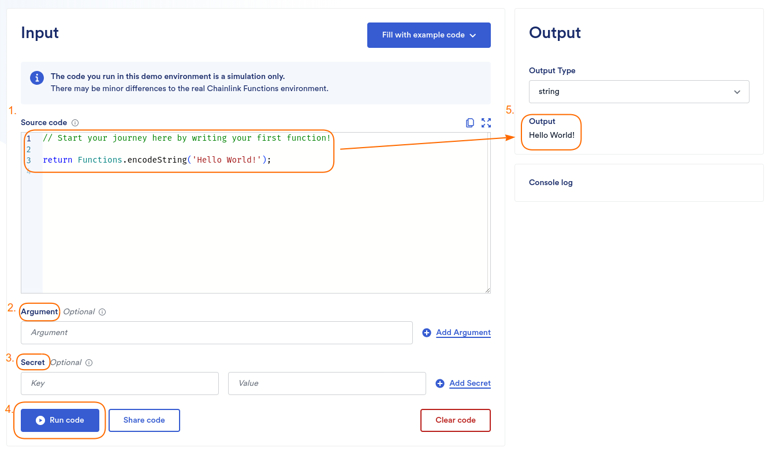Screen dimensions: 768x455
Task: Click info icon next to Secret Optional
Action: 89,363
